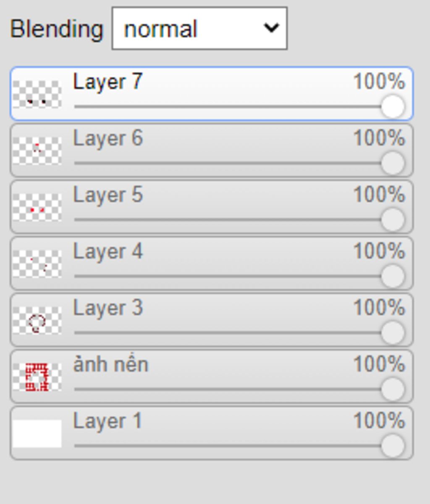Click the Layer 6 opacity slider handle
The width and height of the screenshot is (430, 504).
[x=393, y=163]
